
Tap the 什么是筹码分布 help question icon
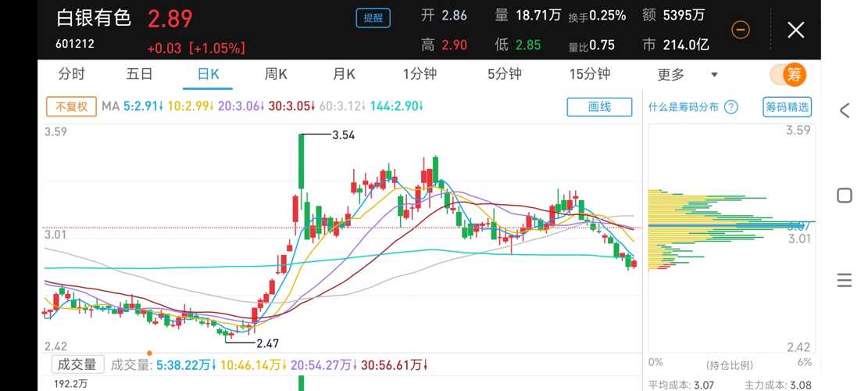click(731, 107)
